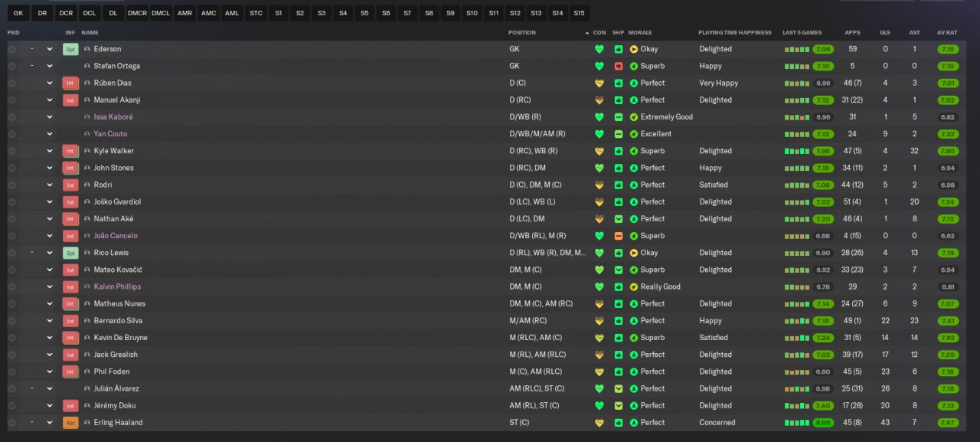Screen dimensions: 980x442
Task: Open the position dropdown arrow for Ederson
Action: 50,49
